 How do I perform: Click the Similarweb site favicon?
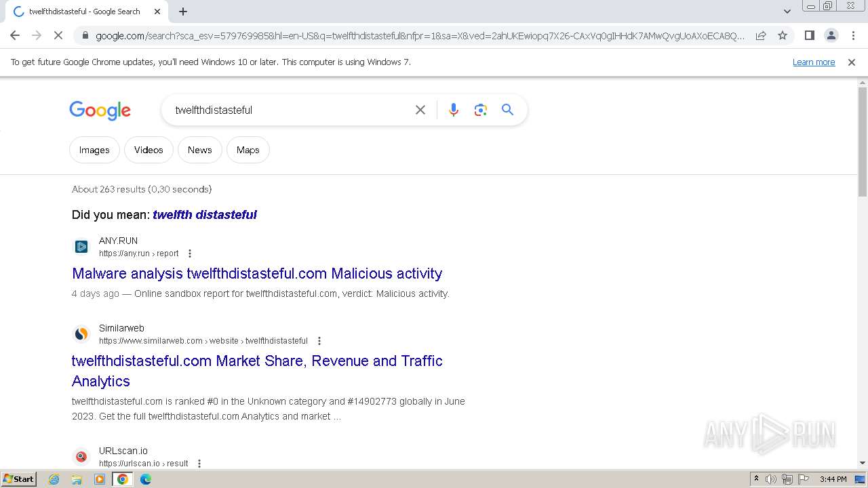(x=81, y=334)
